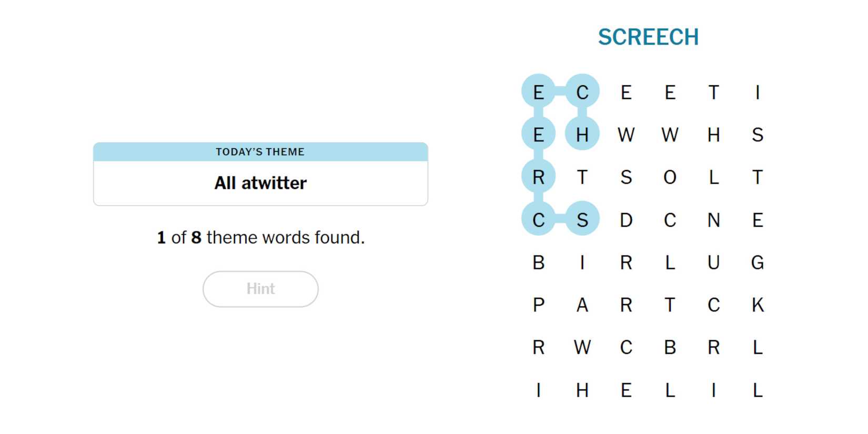
Task: Select the highlighted C tile next to it
Action: click(x=582, y=93)
